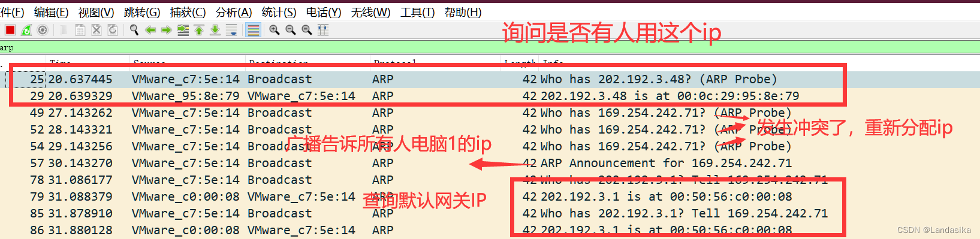Go forward to next packet

167,30
